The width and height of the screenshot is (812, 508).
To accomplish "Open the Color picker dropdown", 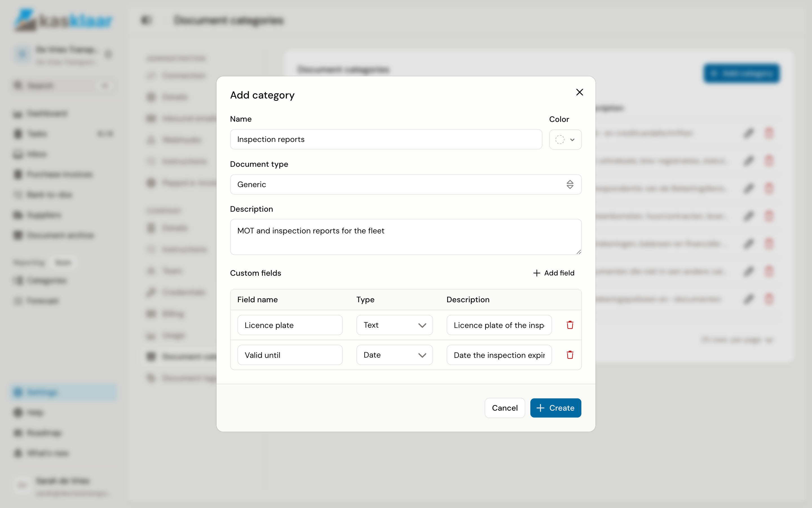I will (565, 139).
